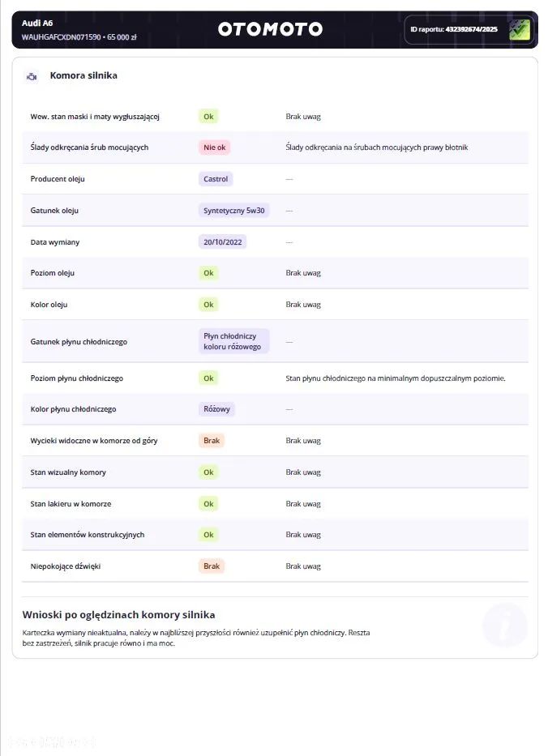Screen dimensions: 548x756
Task: Click the 'Syntetyczny 5w30' oil grade badge
Action: coord(234,211)
